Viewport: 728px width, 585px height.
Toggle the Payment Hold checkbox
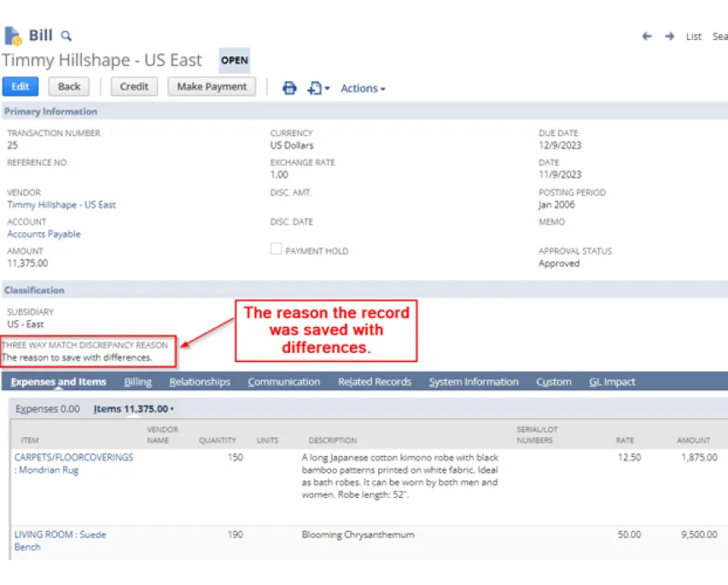point(276,249)
